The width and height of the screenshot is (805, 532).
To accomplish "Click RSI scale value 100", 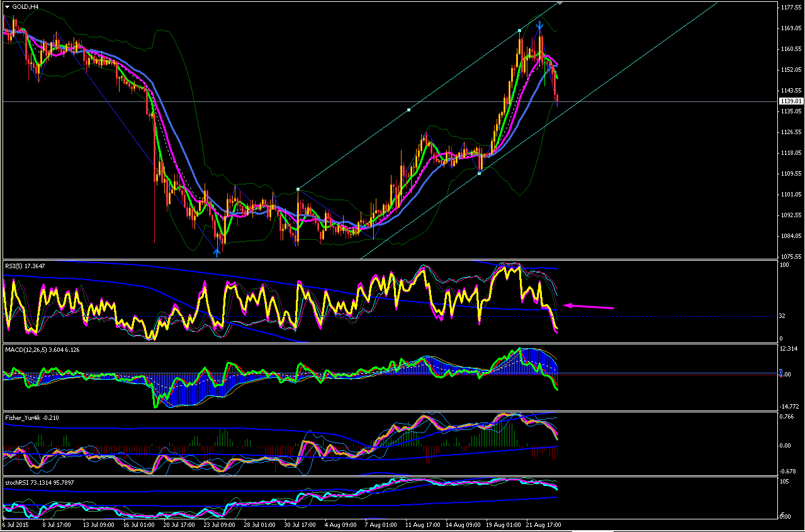I will pyautogui.click(x=784, y=266).
